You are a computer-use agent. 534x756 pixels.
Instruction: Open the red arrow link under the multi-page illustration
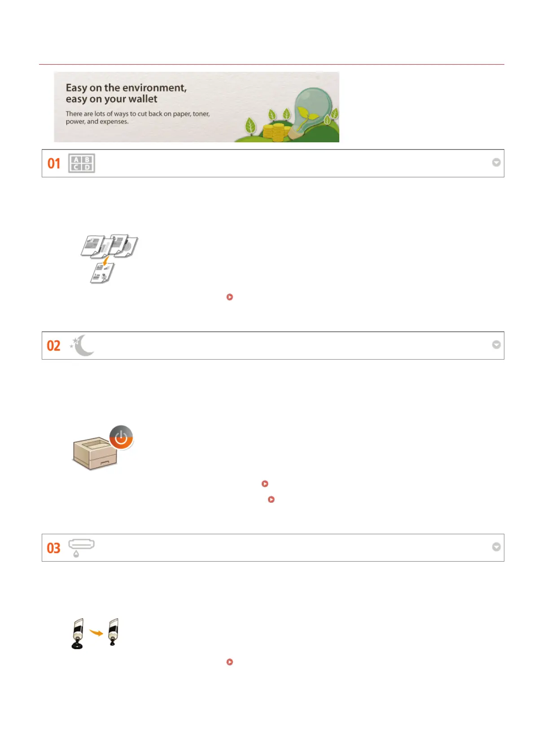click(x=230, y=297)
